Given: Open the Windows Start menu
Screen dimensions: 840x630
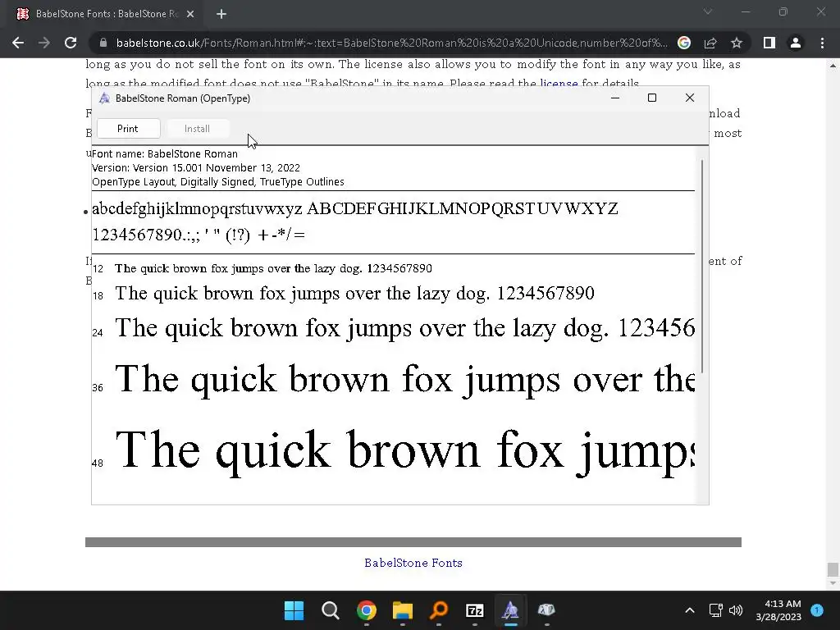Looking at the screenshot, I should click(x=294, y=610).
